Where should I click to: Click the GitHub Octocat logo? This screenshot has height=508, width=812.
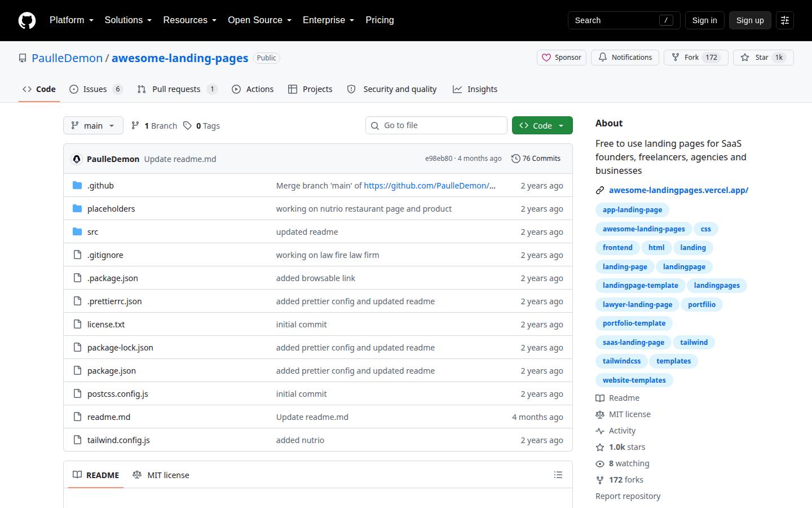27,20
